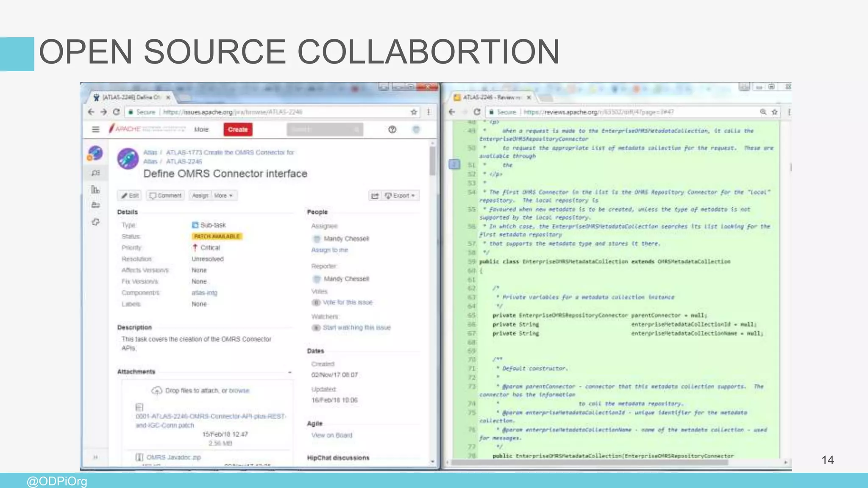Open the add-ons puzzle icon in sidebar
Screen dimensions: 868x488
96,222
